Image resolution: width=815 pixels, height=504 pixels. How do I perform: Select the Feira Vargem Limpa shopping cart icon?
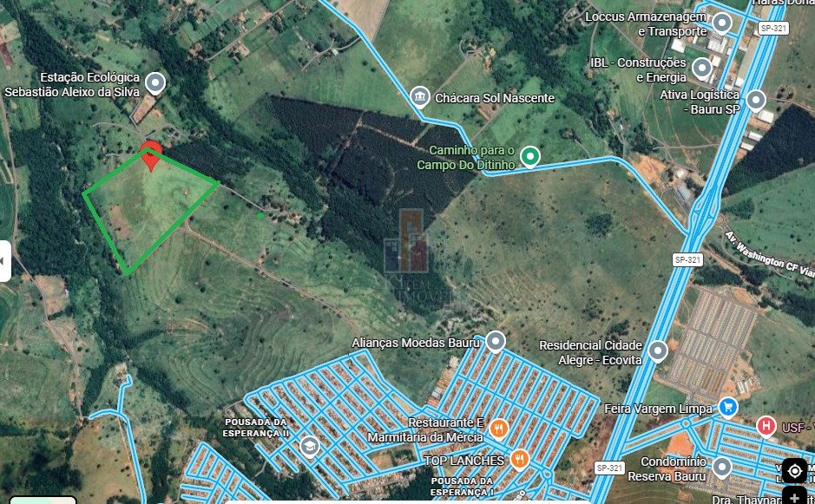click(728, 408)
